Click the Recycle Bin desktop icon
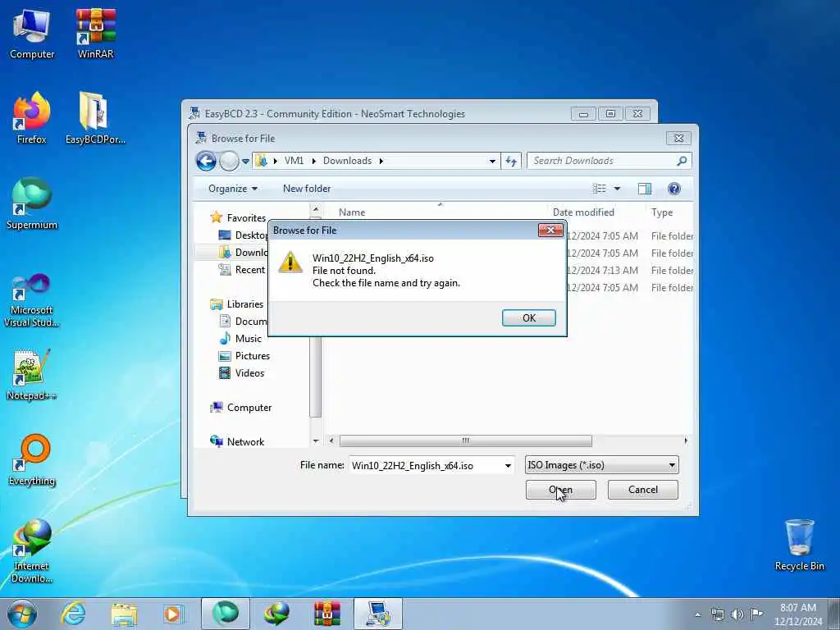840x630 pixels. coord(799,546)
